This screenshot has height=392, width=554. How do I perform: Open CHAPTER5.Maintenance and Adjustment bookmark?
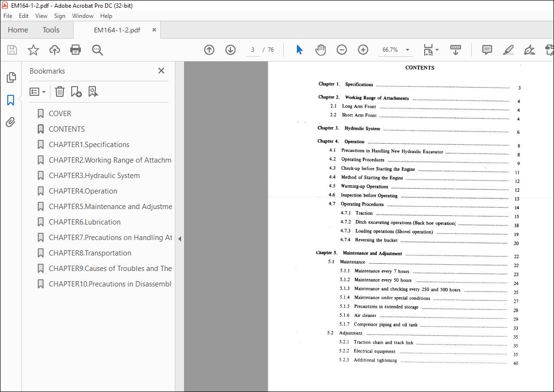(110, 207)
